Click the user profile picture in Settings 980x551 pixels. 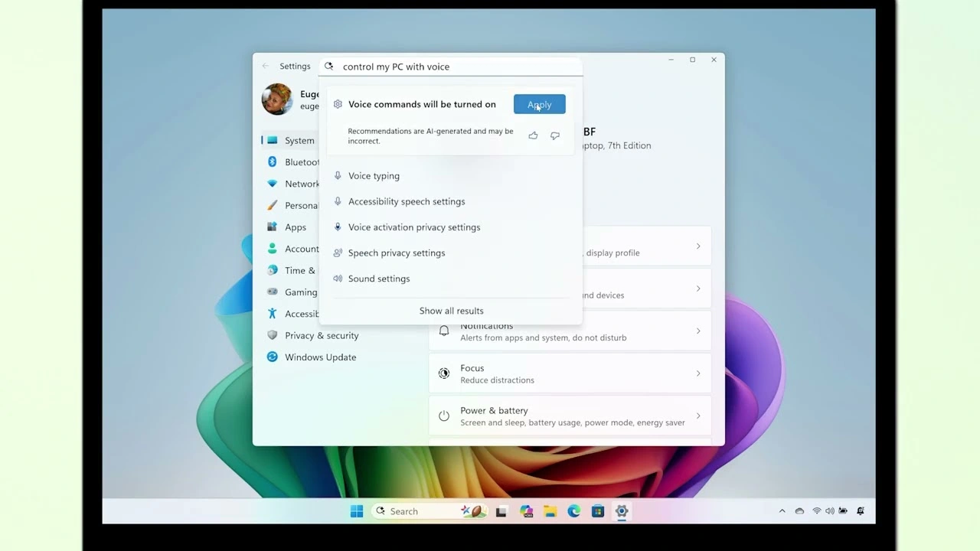[276, 99]
